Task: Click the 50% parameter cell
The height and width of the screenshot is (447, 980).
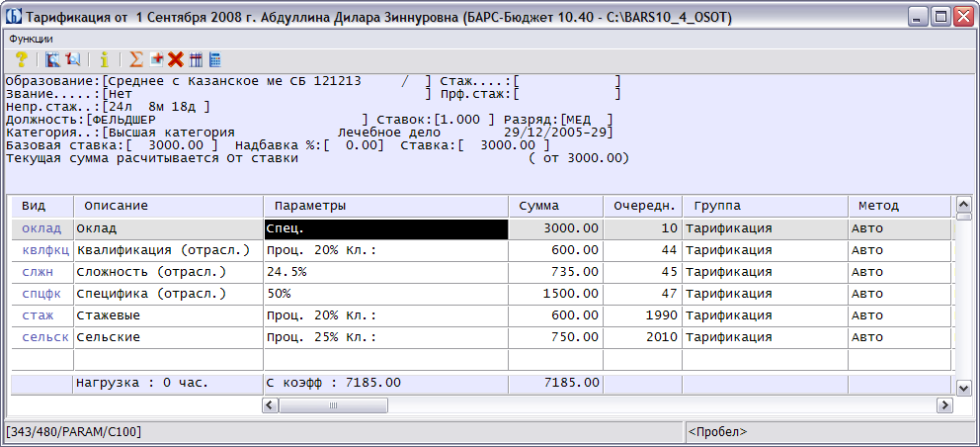Action: [385, 294]
